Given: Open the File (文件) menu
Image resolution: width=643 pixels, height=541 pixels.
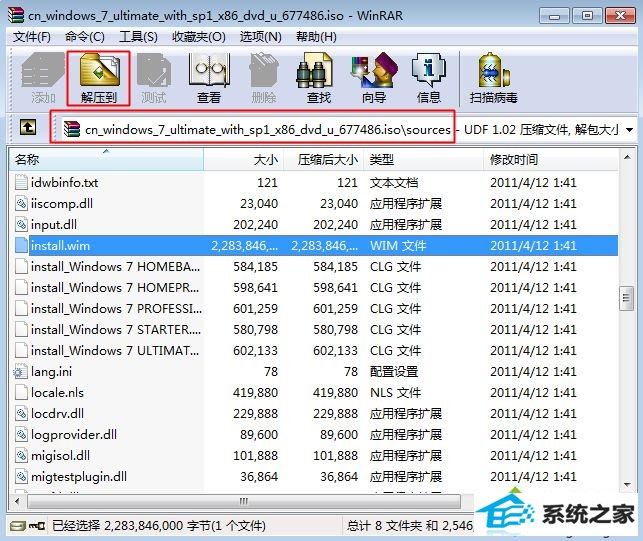Looking at the screenshot, I should click(32, 37).
